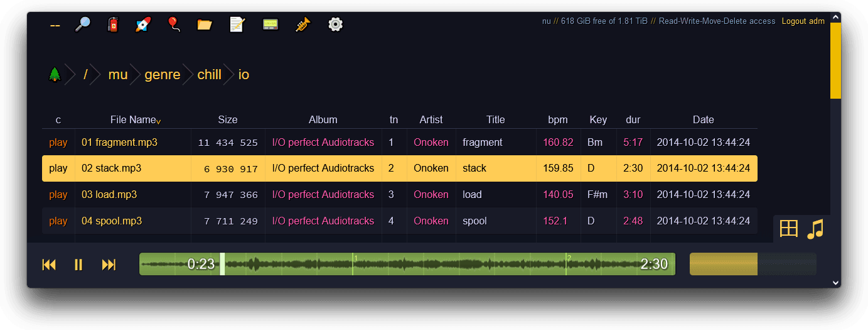Viewport: 868px width, 330px height.
Task: Toggle the grid view icon
Action: point(788,228)
